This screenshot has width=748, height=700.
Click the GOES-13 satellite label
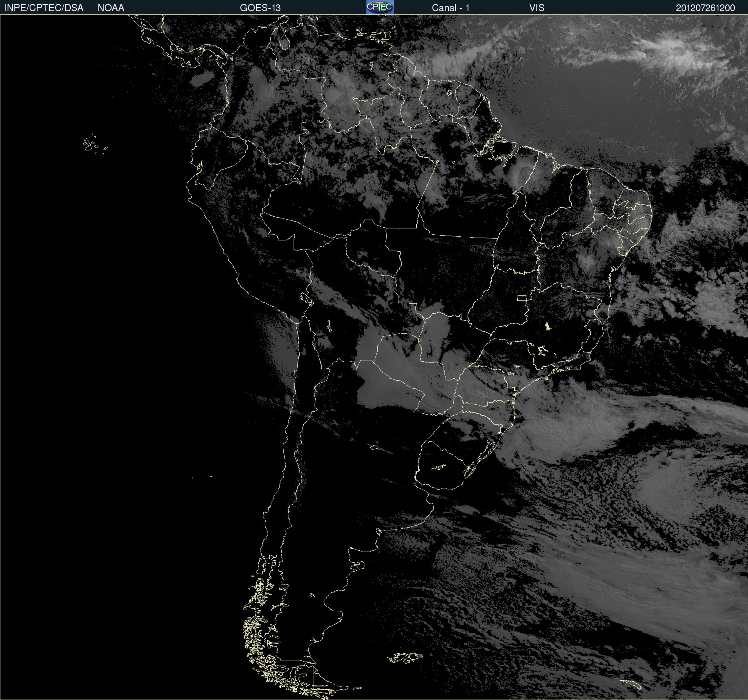pyautogui.click(x=260, y=8)
